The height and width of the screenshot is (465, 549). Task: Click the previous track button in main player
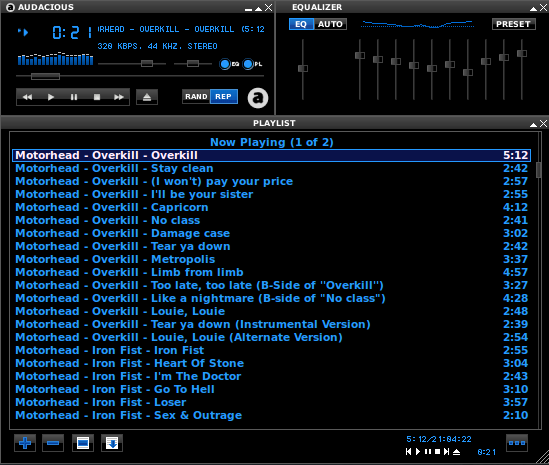coord(27,97)
